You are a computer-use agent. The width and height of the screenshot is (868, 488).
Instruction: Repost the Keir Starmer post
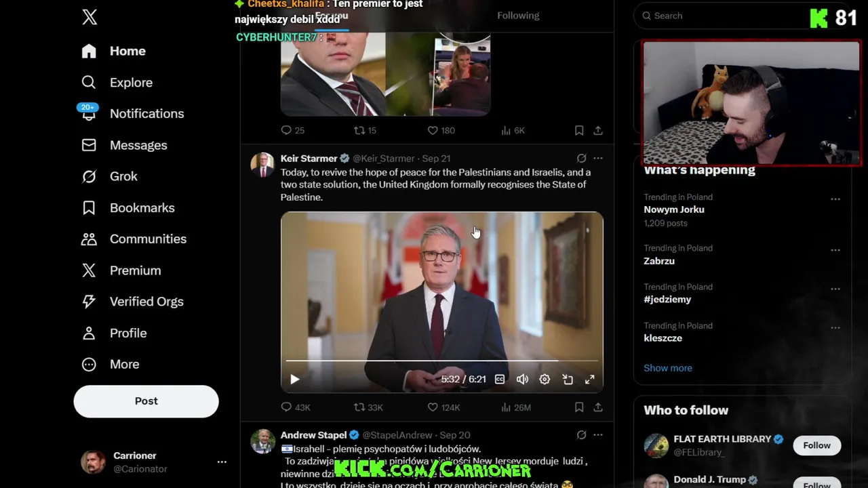tap(368, 407)
